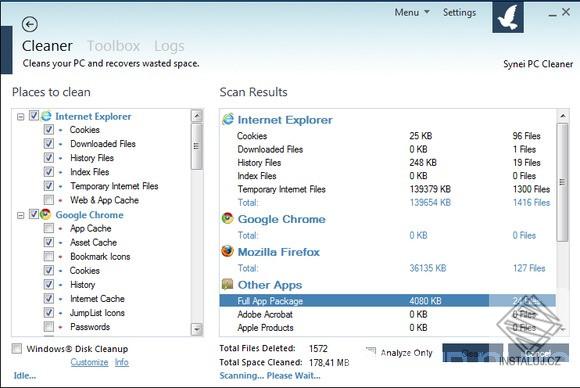Toggle Internet Explorer group checkbox
The height and width of the screenshot is (388, 580).
click(34, 116)
